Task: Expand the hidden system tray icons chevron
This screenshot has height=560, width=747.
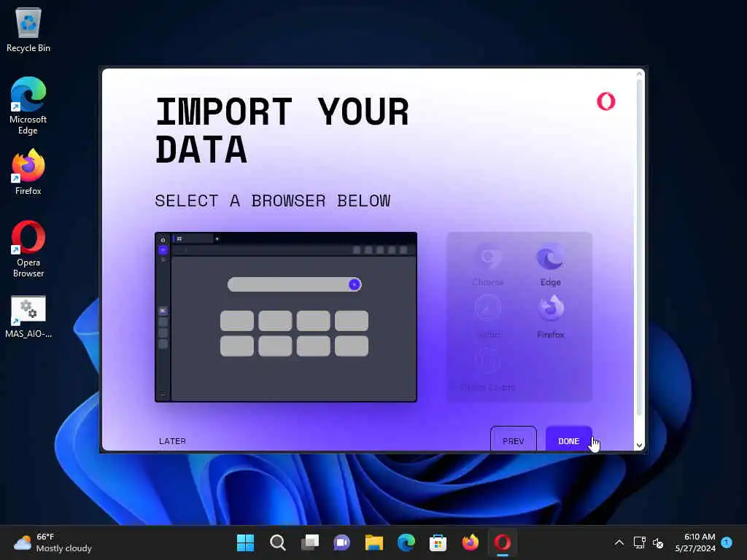Action: (x=619, y=542)
